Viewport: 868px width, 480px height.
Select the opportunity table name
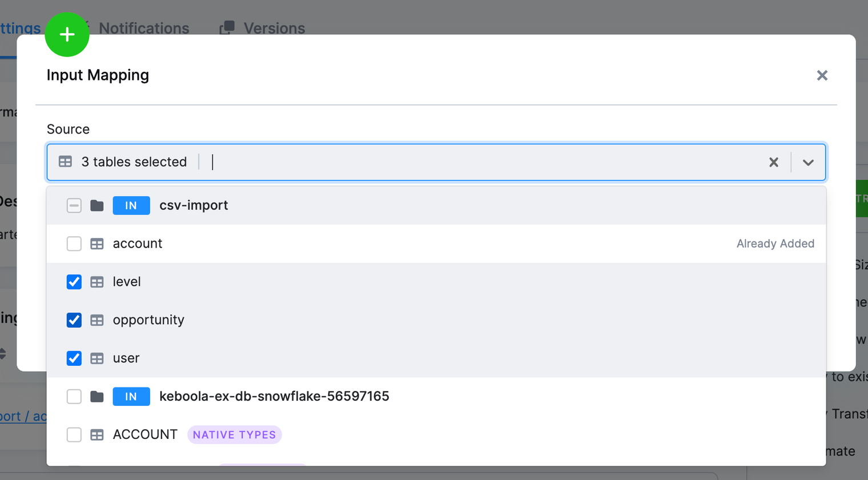[148, 320]
